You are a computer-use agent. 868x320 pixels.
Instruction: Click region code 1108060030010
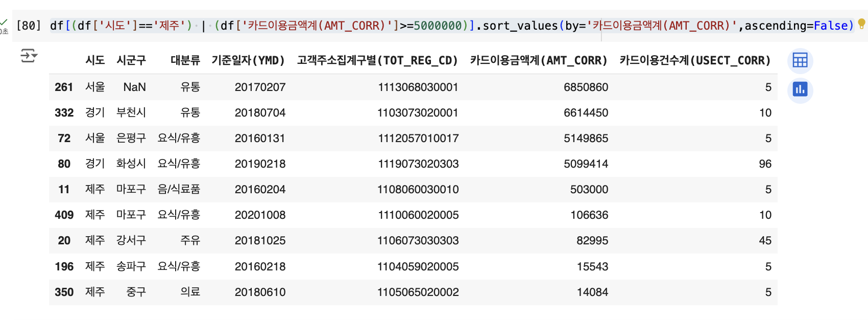click(x=418, y=189)
